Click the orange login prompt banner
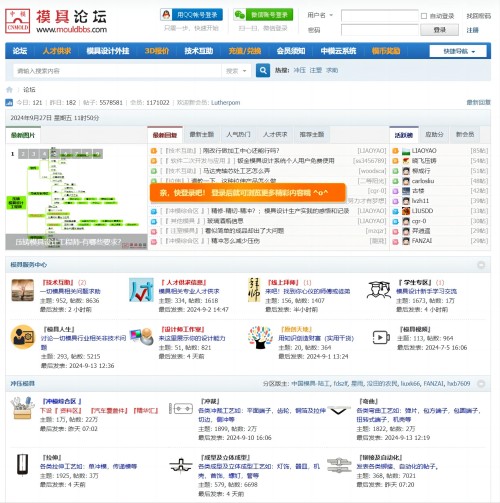 [x=248, y=192]
